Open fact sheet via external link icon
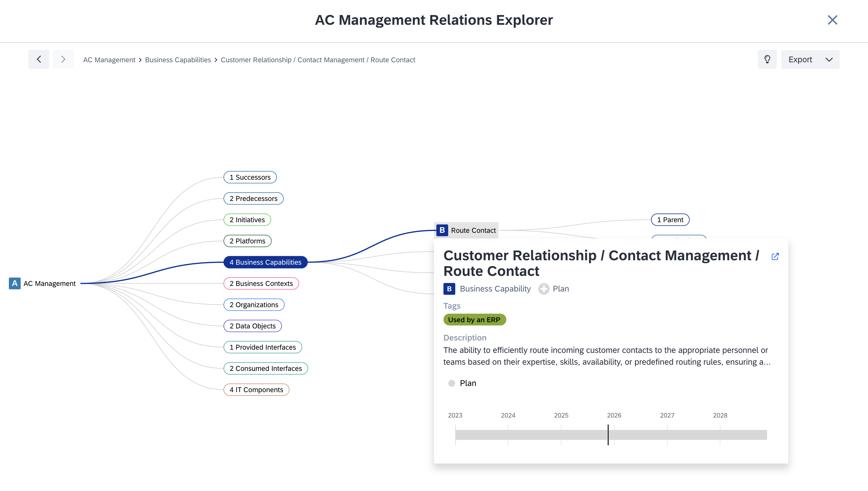Viewport: 868px width, 491px height. (x=775, y=257)
